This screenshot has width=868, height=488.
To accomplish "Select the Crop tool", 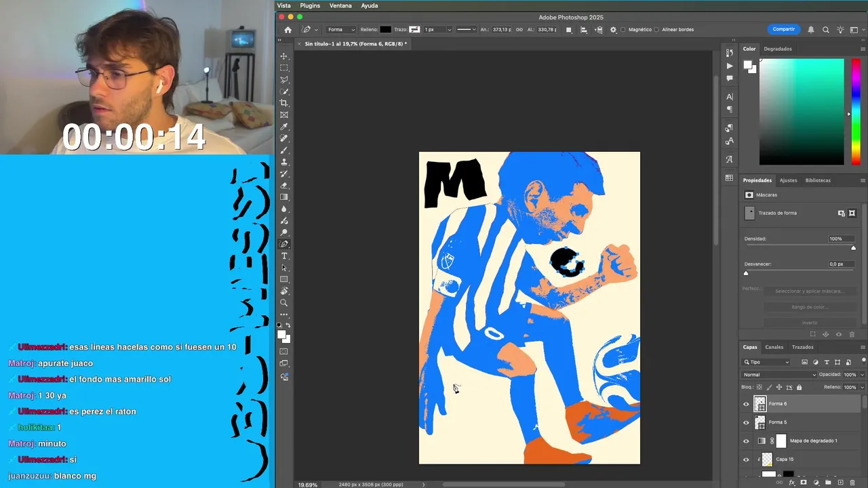I will pos(284,103).
